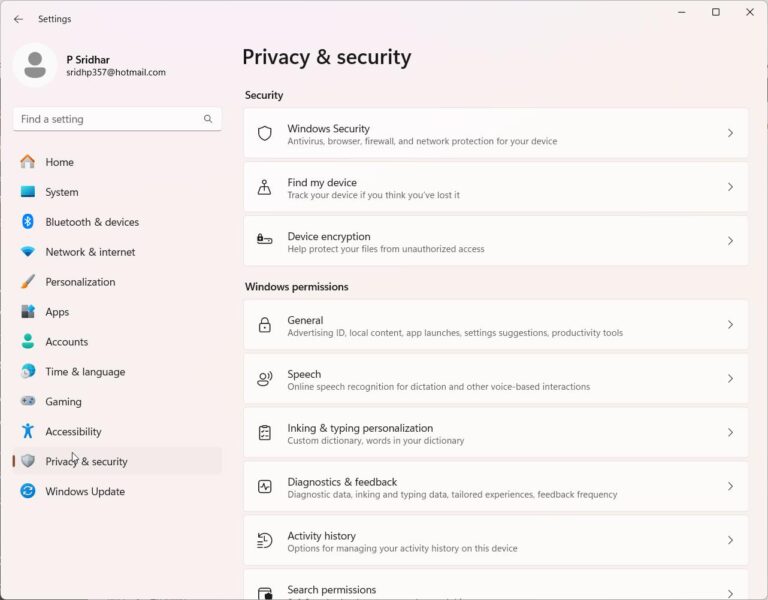This screenshot has height=600, width=768.
Task: Click the Accessibility label in sidebar
Action: click(73, 432)
